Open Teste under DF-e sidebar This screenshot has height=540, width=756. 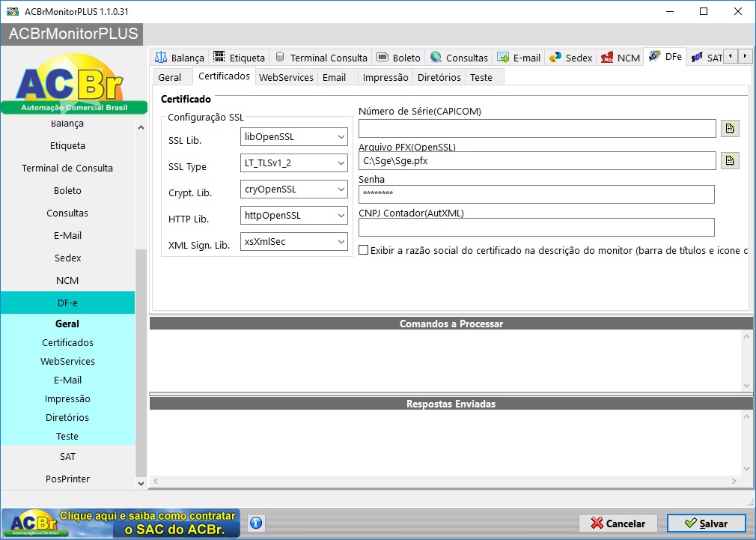click(67, 436)
